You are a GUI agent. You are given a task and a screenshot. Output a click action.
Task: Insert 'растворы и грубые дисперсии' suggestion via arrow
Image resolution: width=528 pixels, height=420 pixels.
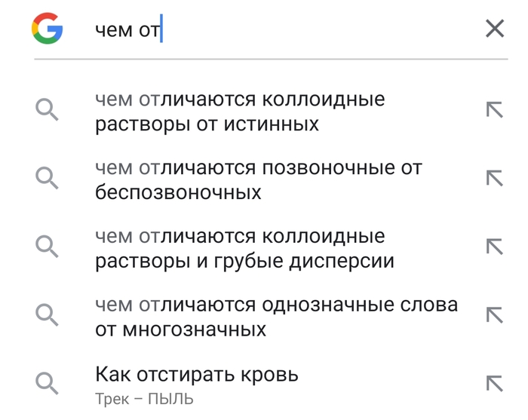tap(494, 247)
